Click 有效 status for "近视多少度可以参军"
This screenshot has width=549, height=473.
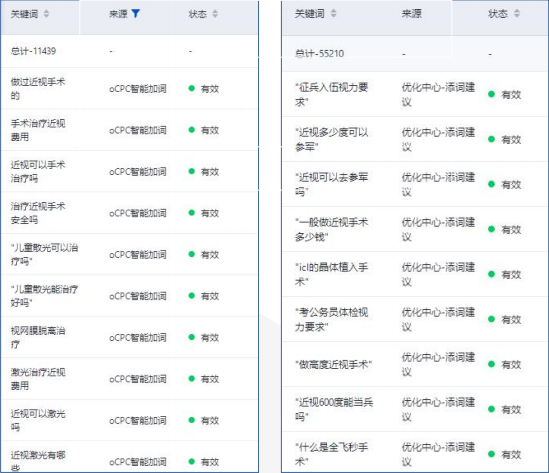[511, 140]
